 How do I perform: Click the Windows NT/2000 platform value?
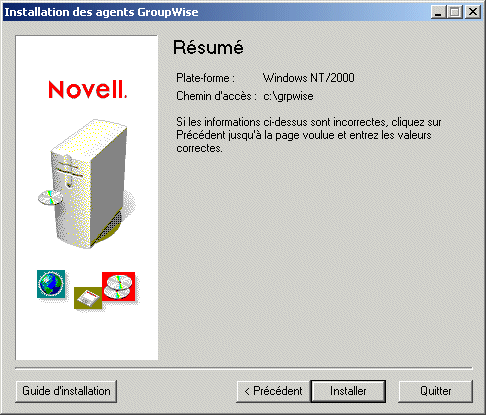(309, 78)
